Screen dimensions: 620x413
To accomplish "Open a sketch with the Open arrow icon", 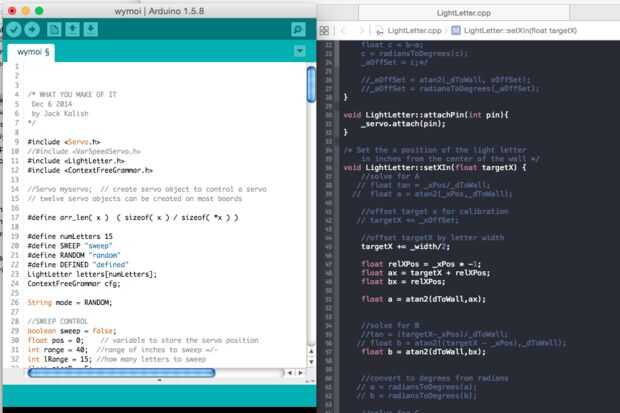I will (72, 29).
